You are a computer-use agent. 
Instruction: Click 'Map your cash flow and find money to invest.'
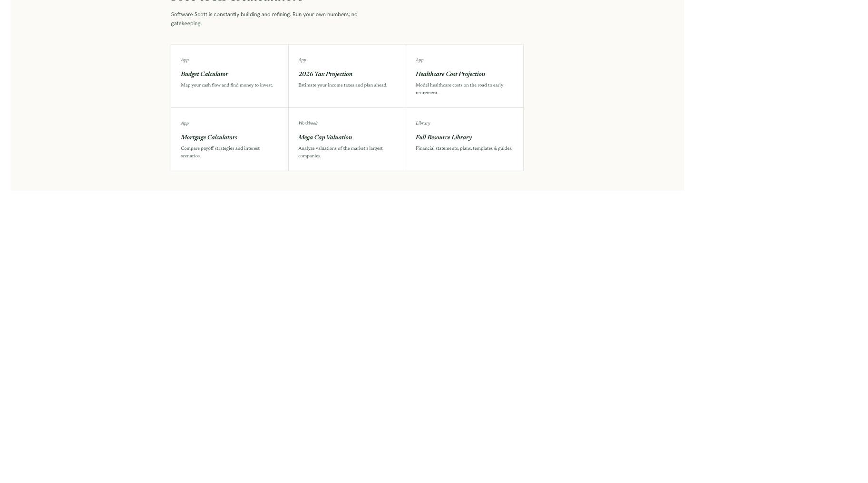tap(227, 85)
